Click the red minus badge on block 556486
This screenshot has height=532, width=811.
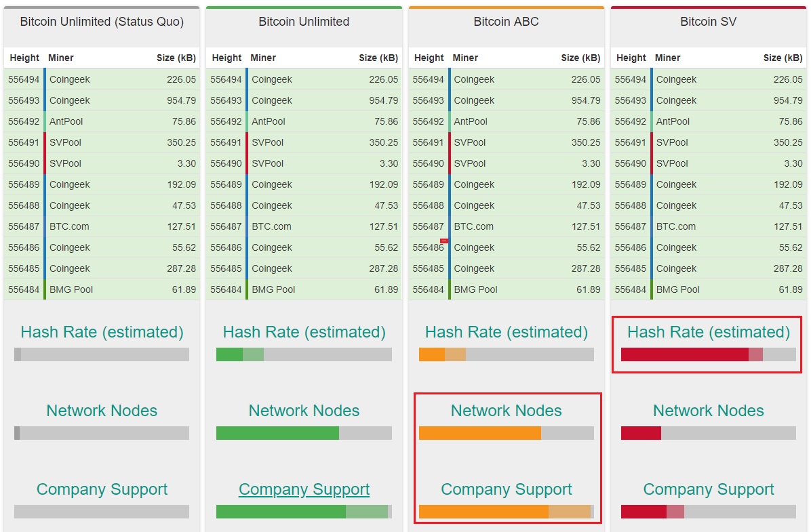coord(445,241)
